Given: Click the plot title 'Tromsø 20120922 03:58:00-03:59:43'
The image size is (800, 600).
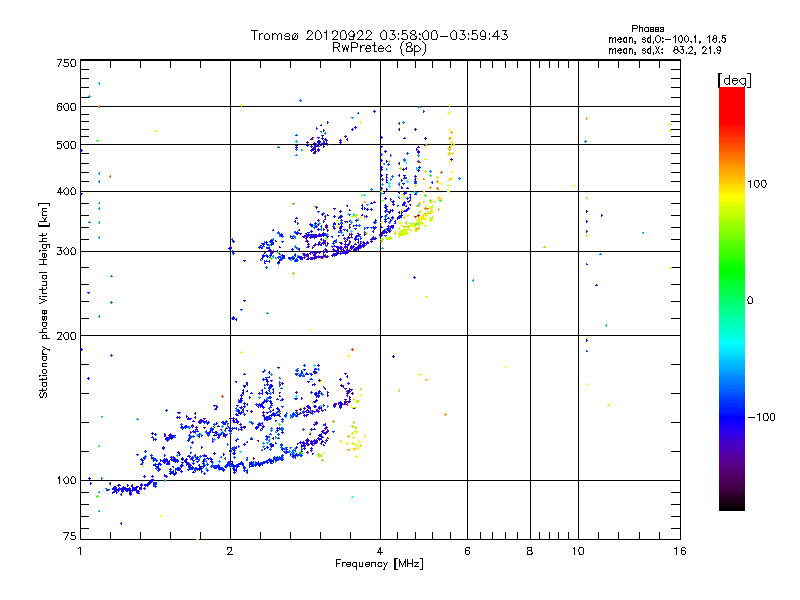Looking at the screenshot, I should [x=379, y=35].
